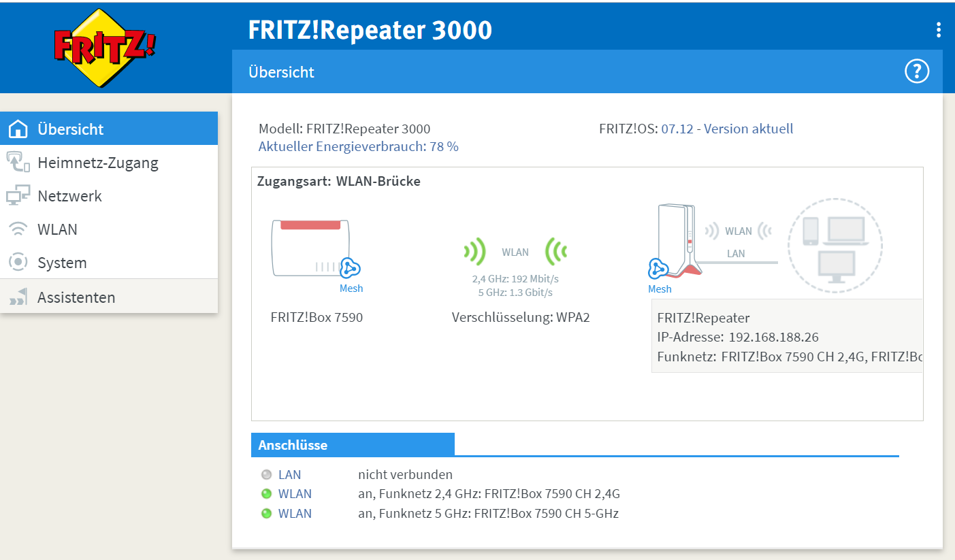
Task: Open the WLAN link for 5 GHz network
Action: coord(295,514)
